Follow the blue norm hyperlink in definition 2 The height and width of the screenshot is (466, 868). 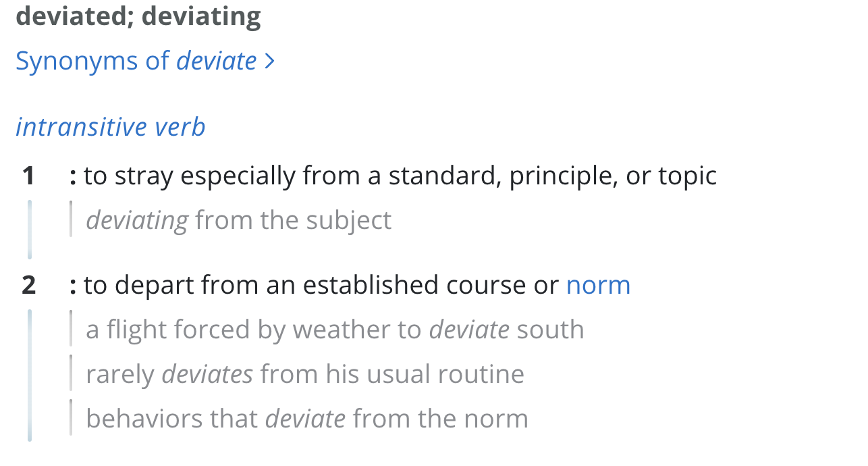(x=598, y=285)
